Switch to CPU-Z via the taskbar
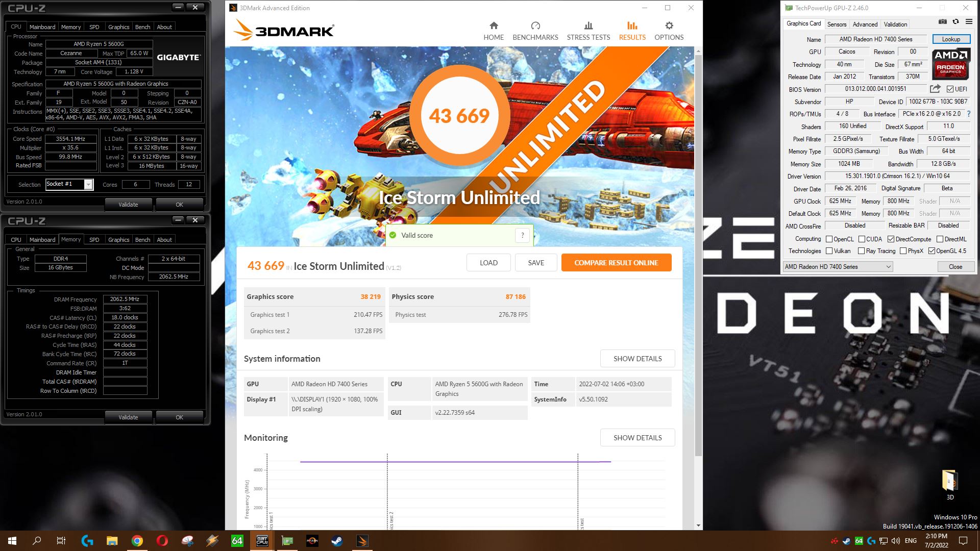Image resolution: width=980 pixels, height=551 pixels. (x=262, y=541)
